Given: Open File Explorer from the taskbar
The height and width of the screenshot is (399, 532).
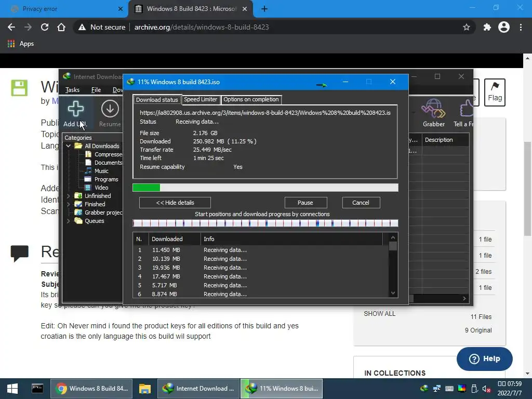Looking at the screenshot, I should coord(145,389).
